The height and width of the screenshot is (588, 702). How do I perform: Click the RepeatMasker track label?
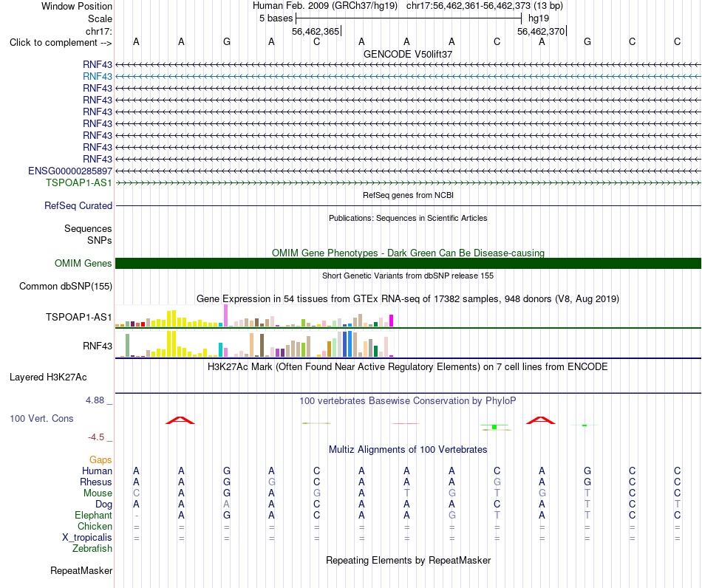click(x=81, y=570)
